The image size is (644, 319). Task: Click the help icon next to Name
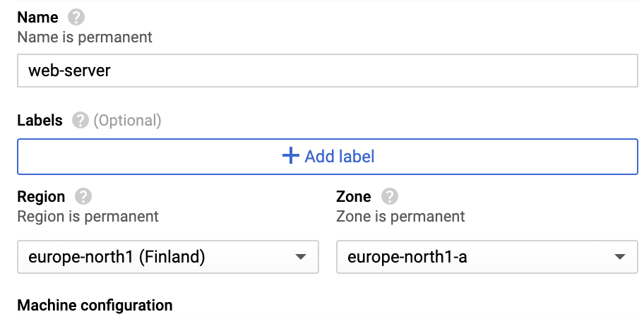[76, 17]
